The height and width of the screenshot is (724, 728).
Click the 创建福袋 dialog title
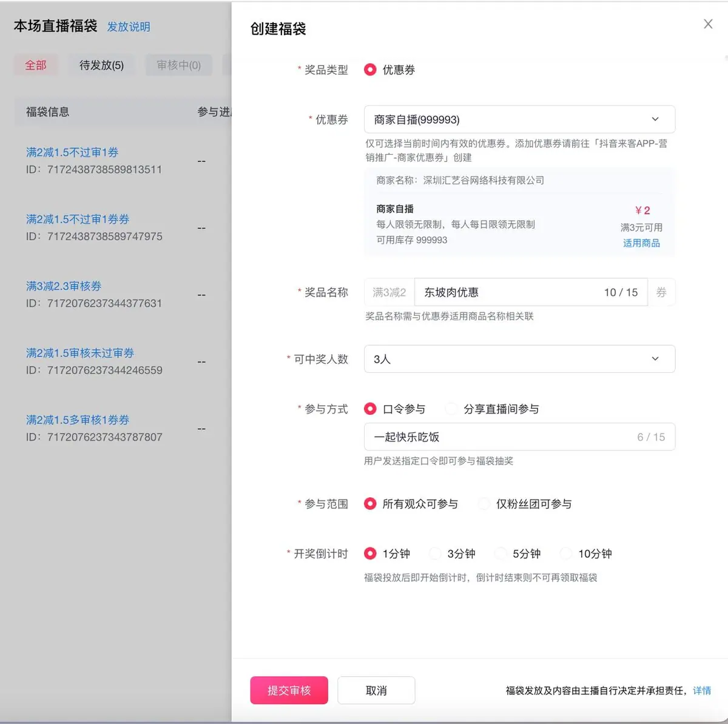(x=278, y=28)
